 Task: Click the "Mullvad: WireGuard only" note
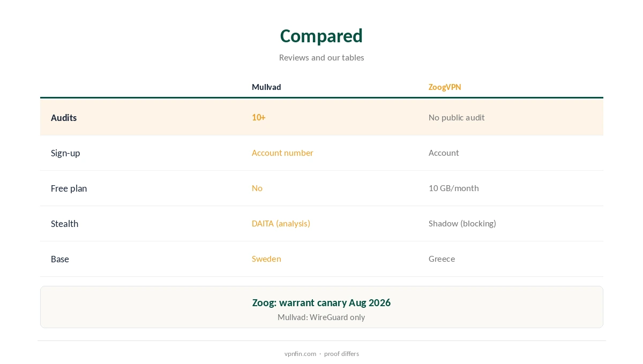click(x=322, y=317)
